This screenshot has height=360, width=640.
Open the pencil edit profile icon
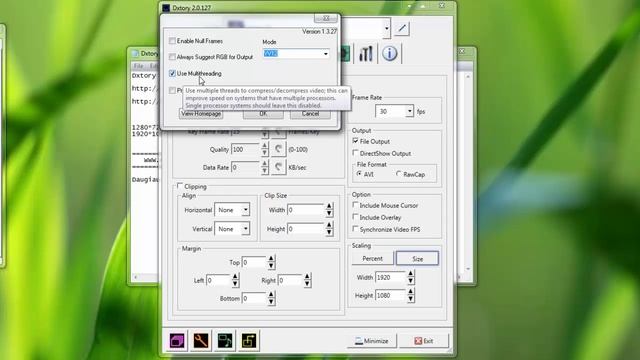click(402, 28)
